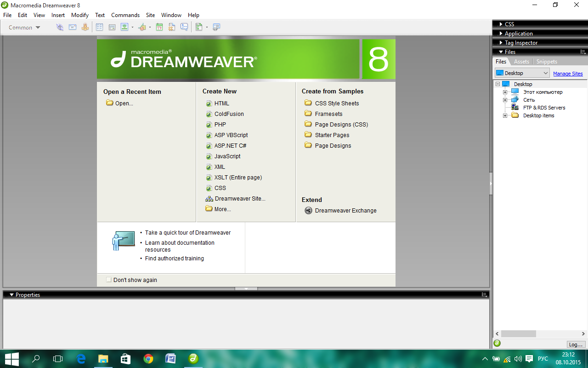Open the Desktop site dropdown
Viewport: 588px width, 368px height.
(522, 73)
